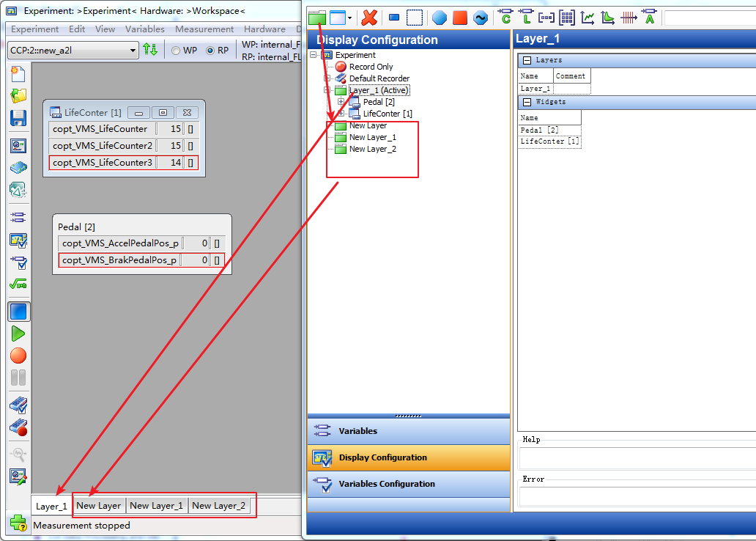This screenshot has height=541, width=756.
Task: Open the Edit menu
Action: 77,29
